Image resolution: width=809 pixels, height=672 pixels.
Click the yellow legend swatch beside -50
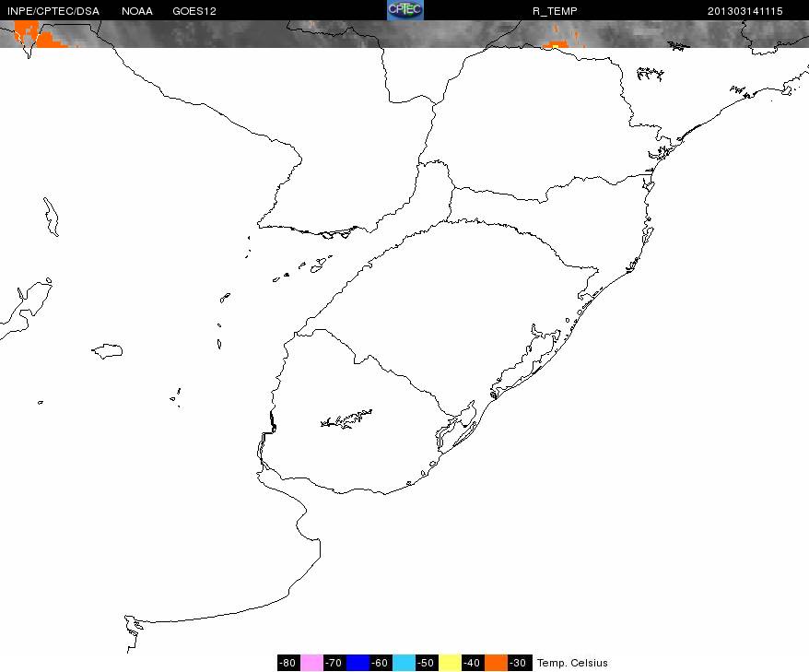tap(450, 663)
